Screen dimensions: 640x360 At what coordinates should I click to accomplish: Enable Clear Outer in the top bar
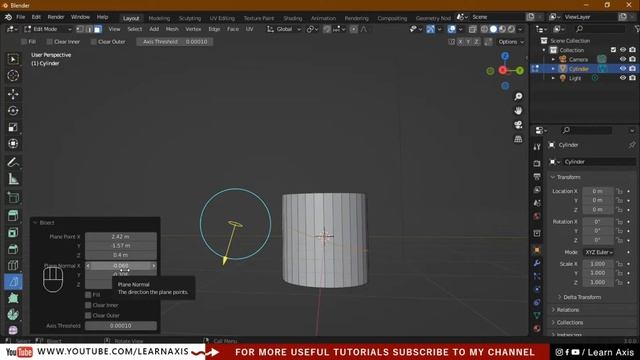click(x=93, y=42)
